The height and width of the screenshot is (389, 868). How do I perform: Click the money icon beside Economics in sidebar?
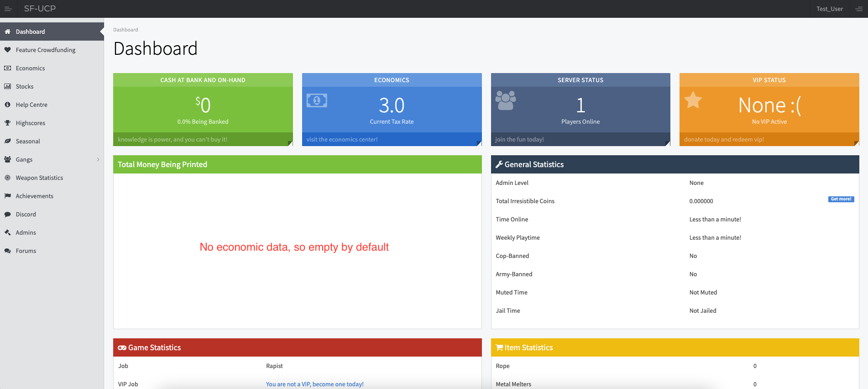tap(7, 68)
